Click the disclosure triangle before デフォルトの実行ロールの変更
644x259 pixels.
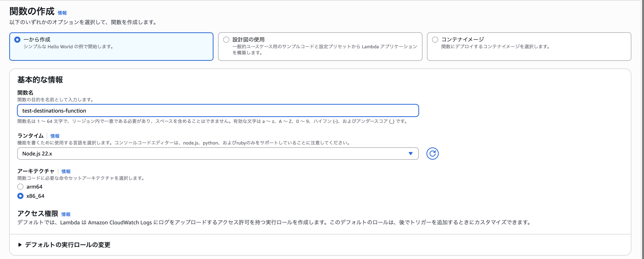click(20, 245)
